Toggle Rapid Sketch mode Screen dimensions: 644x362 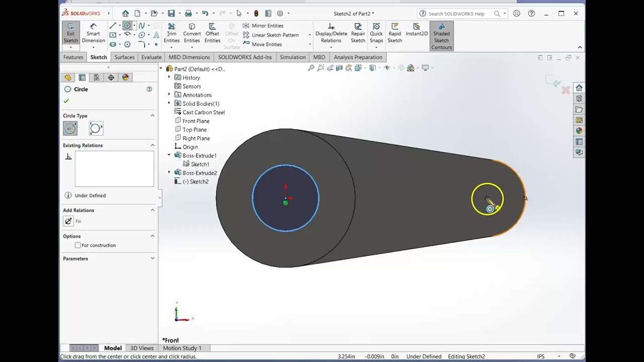coord(395,33)
